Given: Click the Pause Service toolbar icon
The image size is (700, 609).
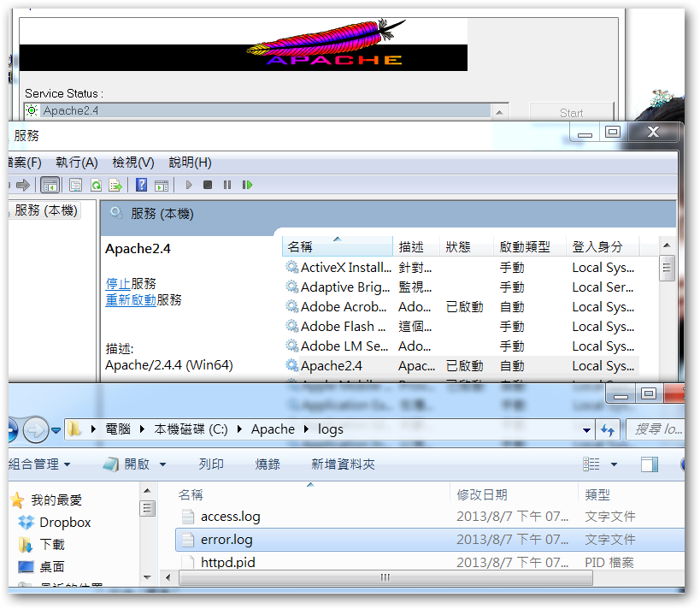Looking at the screenshot, I should pyautogui.click(x=227, y=185).
